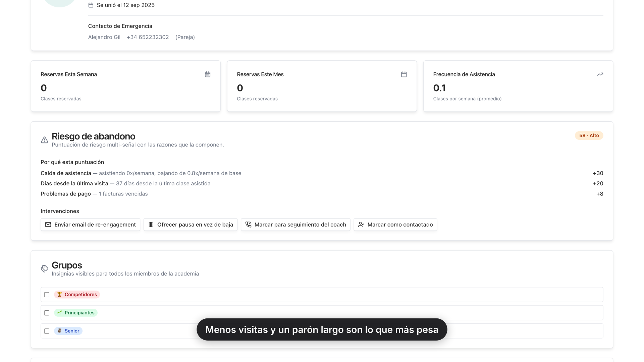
Task: Click the calendar icon in Reservas Esta Semana card
Action: tap(208, 74)
